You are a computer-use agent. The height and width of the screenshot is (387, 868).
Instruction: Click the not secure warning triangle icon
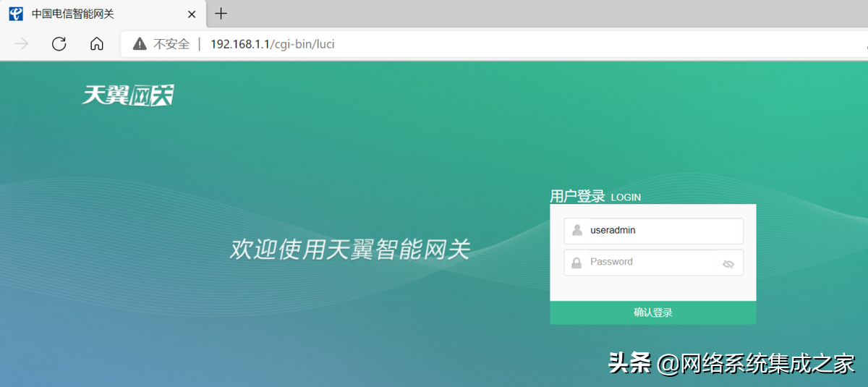tap(140, 44)
